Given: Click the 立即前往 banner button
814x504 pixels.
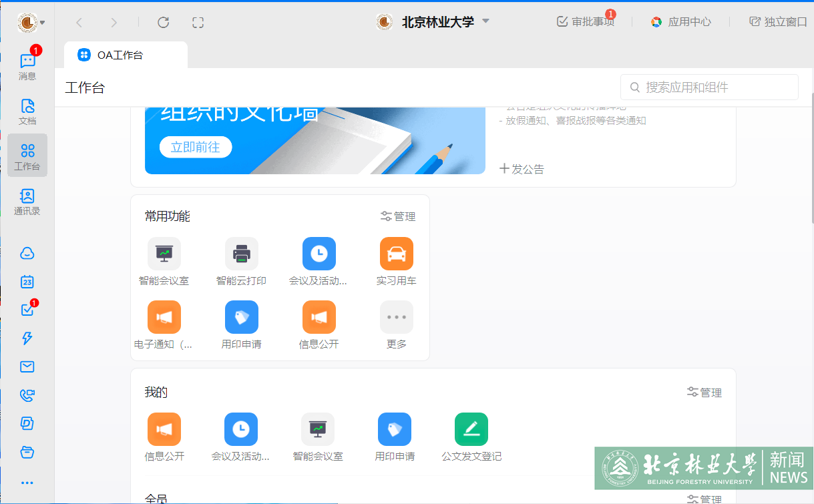Looking at the screenshot, I should point(196,147).
